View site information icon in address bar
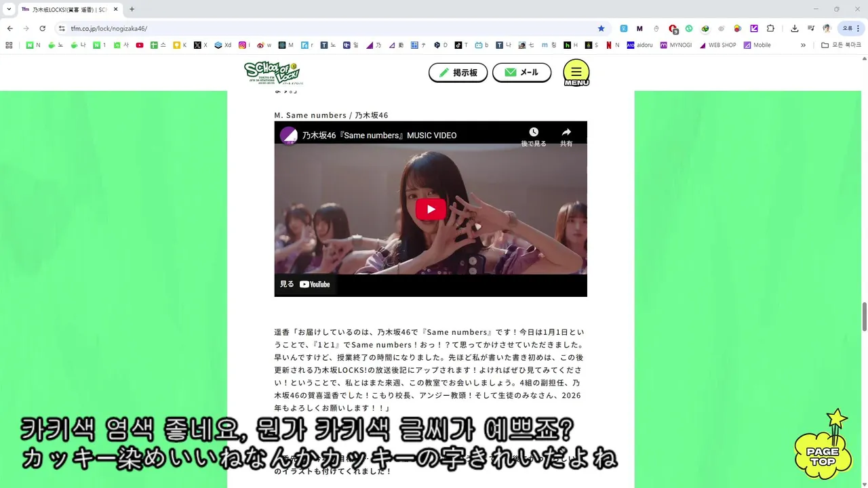 tap(62, 28)
